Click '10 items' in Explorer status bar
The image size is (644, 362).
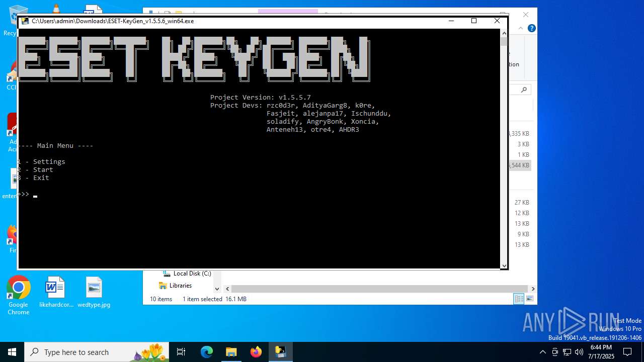click(x=161, y=299)
